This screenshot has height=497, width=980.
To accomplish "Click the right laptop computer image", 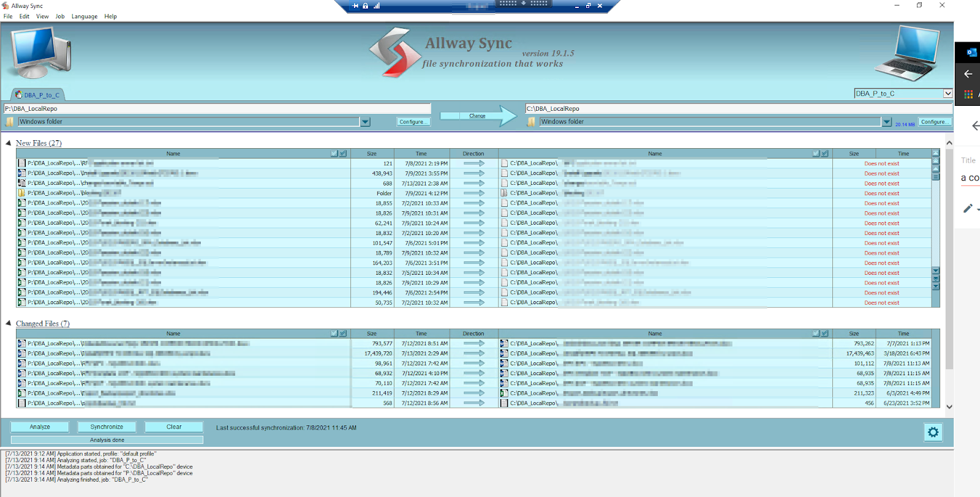I will 908,53.
